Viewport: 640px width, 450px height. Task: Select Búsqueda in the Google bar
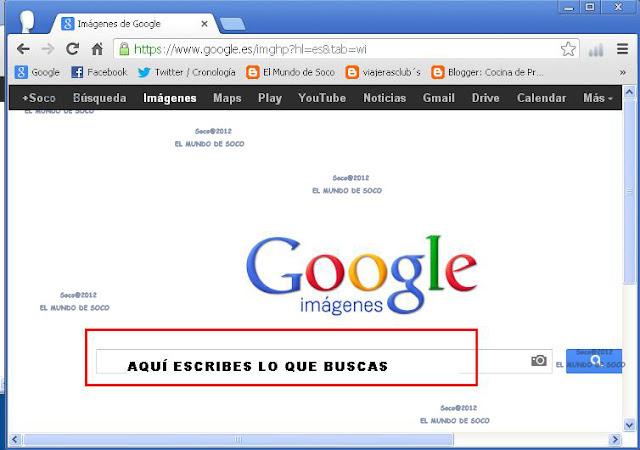pos(100,98)
